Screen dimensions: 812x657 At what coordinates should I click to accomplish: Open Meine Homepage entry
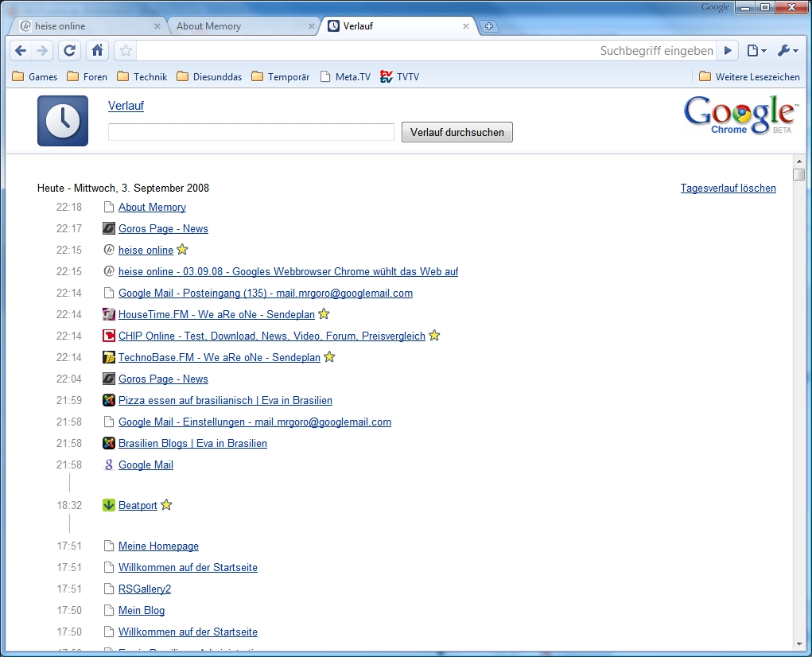(158, 546)
